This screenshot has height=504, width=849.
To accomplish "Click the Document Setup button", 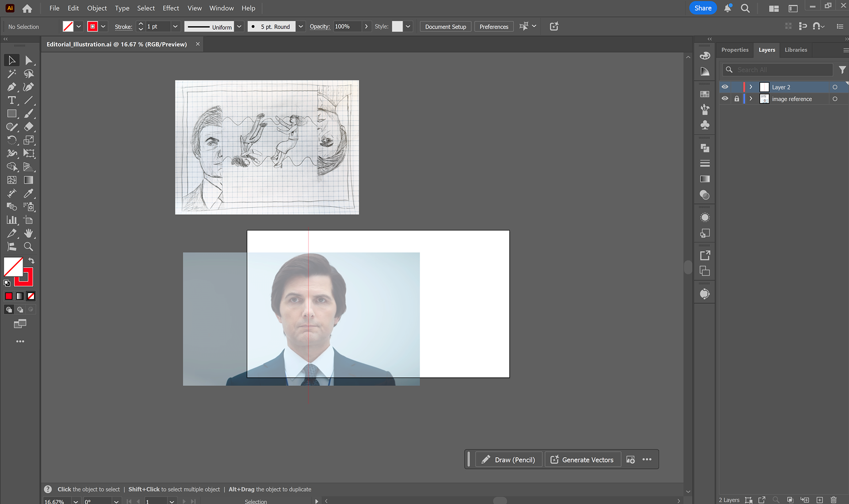I will [445, 27].
